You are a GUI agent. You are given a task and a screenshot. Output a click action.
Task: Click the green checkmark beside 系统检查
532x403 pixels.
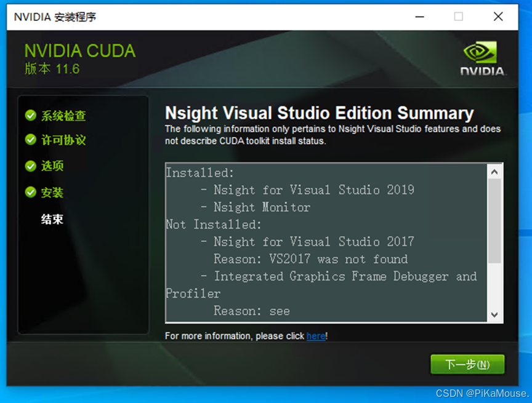pyautogui.click(x=31, y=115)
